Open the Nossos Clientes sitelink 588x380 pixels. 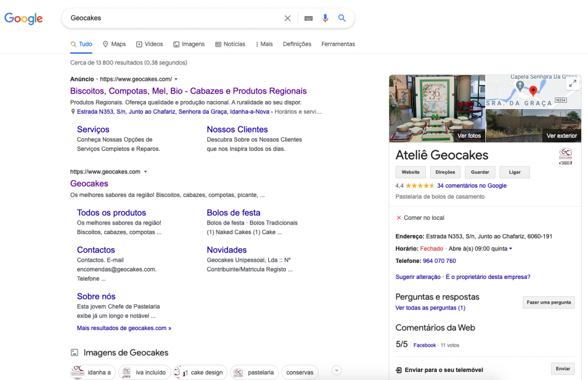(x=237, y=129)
